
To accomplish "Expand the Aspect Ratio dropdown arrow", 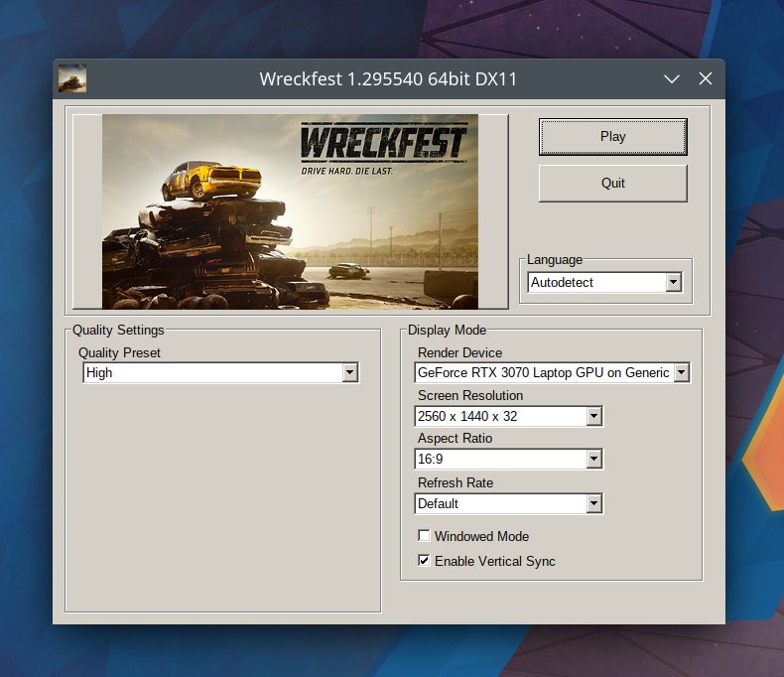I will [x=594, y=459].
